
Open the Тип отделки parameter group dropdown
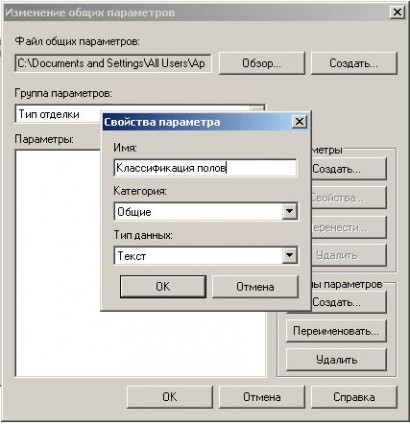(58, 114)
